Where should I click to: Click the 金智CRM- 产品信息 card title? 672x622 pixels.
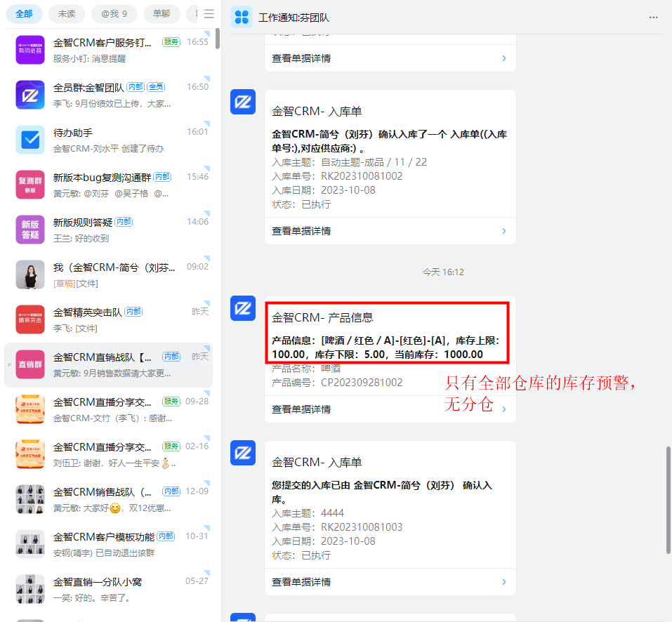322,317
